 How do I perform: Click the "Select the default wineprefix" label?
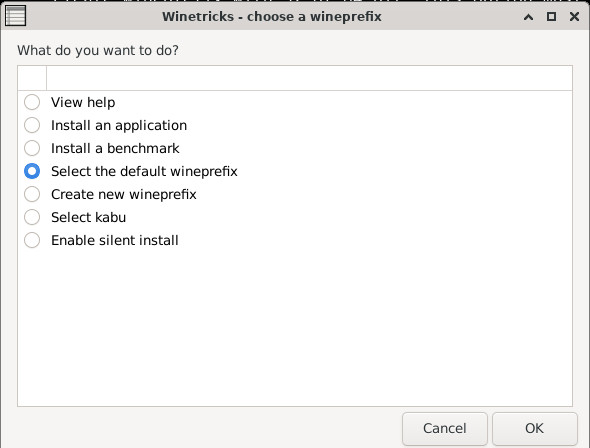144,171
